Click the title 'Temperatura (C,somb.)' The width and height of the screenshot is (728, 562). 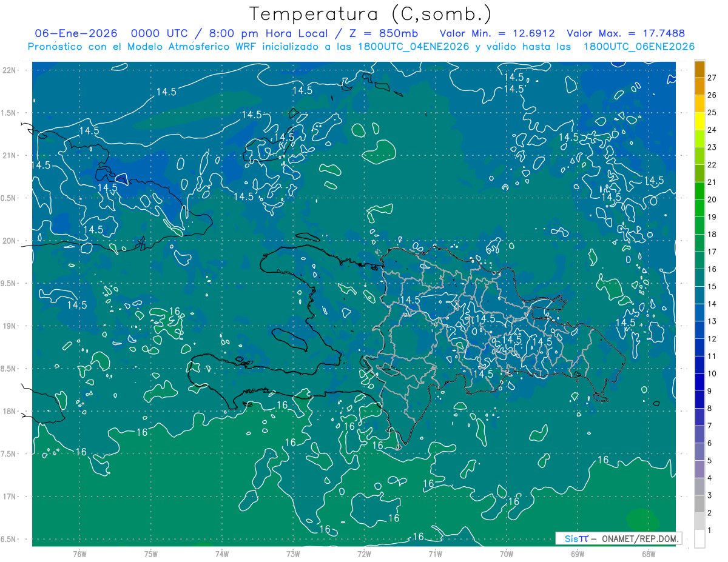[370, 14]
